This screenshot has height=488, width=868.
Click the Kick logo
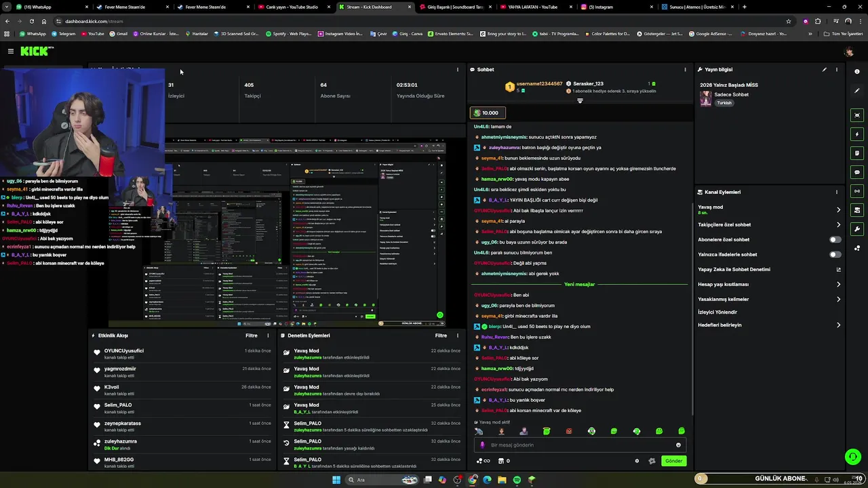coord(35,51)
